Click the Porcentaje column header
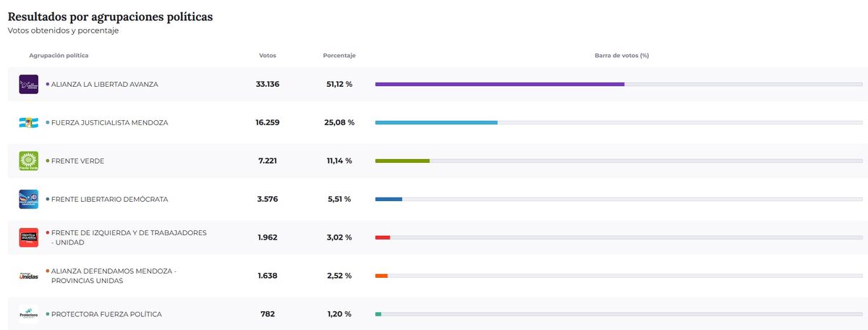The width and height of the screenshot is (868, 330). click(339, 56)
